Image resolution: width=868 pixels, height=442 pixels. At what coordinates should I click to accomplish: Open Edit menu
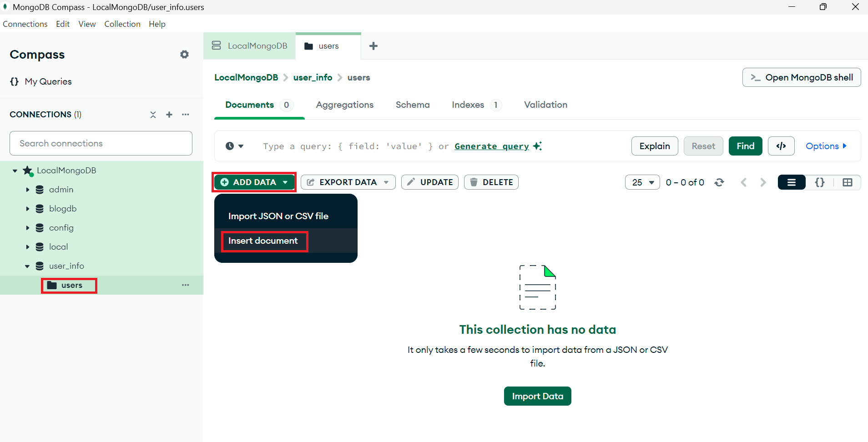(63, 24)
